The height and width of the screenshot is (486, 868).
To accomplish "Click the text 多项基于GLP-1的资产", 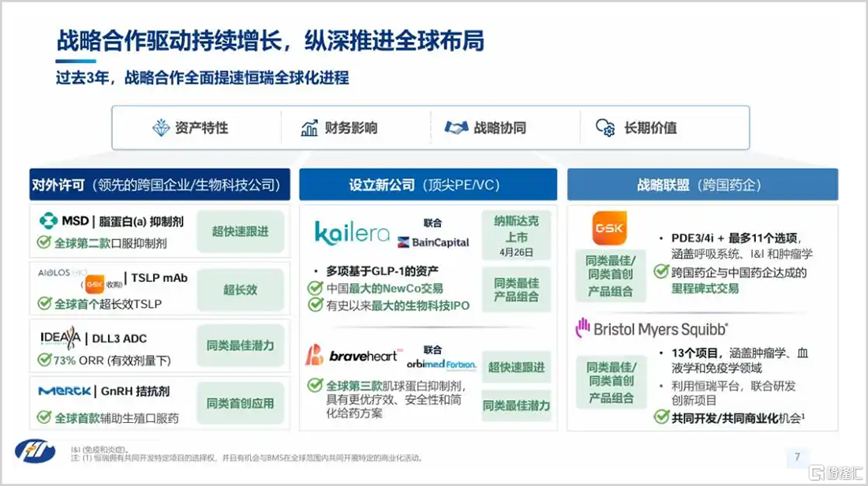I will pyautogui.click(x=382, y=271).
